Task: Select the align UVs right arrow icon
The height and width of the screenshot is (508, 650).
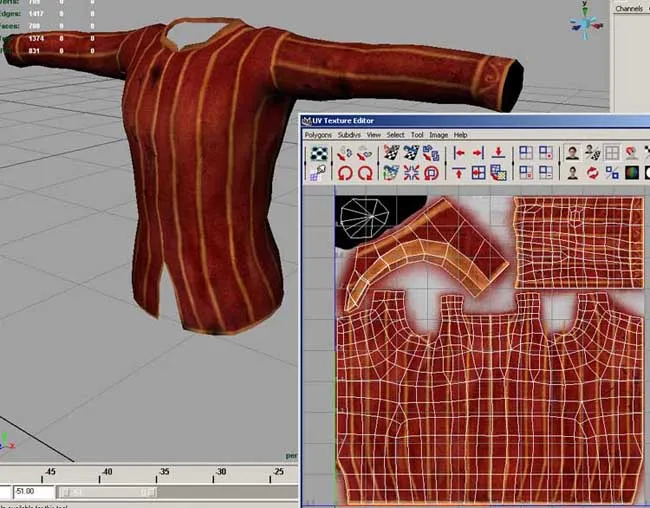Action: tap(478, 154)
